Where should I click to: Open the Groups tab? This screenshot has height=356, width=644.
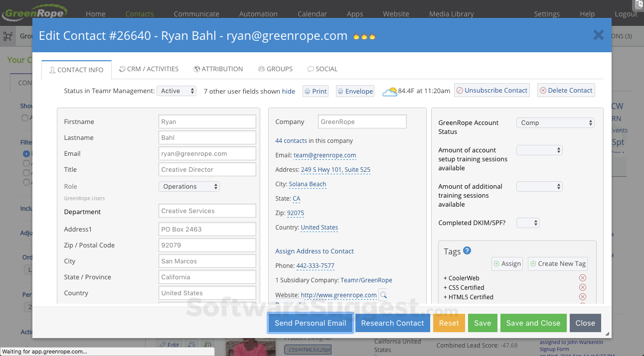tap(275, 69)
